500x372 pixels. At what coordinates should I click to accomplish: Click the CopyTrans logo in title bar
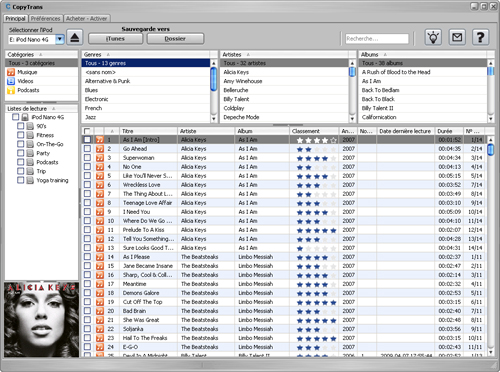tap(8, 7)
